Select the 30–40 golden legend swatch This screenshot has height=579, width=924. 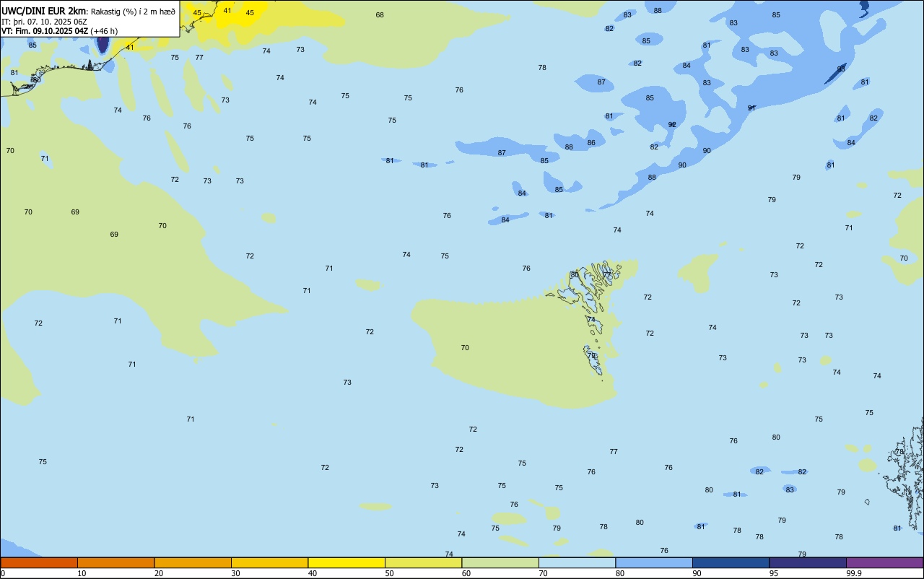(x=269, y=562)
